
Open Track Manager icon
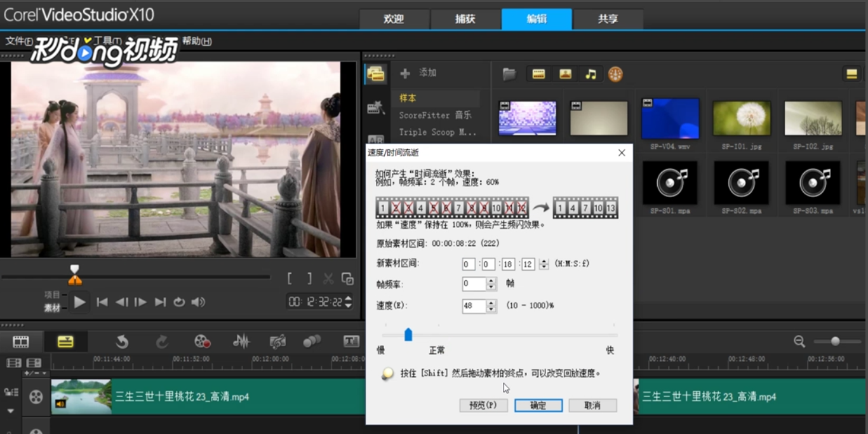[x=34, y=363]
